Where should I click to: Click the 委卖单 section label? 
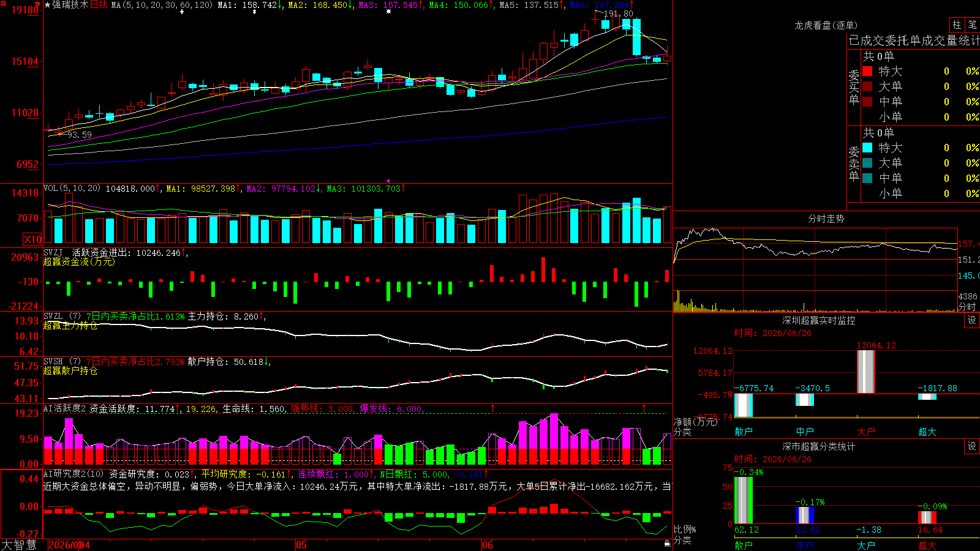click(x=854, y=163)
